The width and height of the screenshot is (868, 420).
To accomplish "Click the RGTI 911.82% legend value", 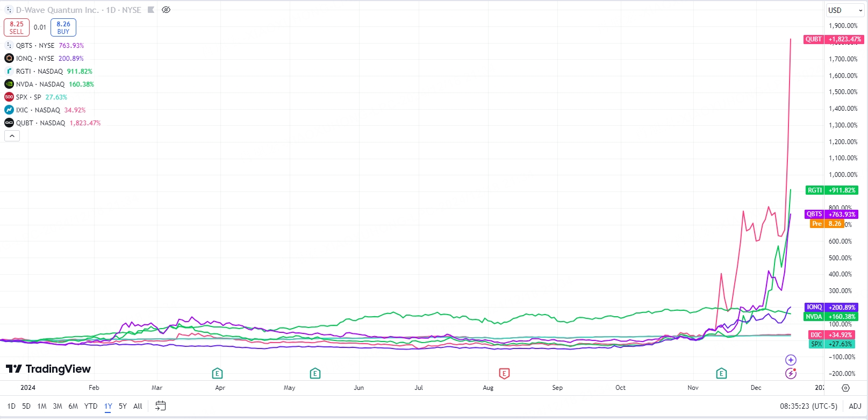I will click(x=80, y=72).
